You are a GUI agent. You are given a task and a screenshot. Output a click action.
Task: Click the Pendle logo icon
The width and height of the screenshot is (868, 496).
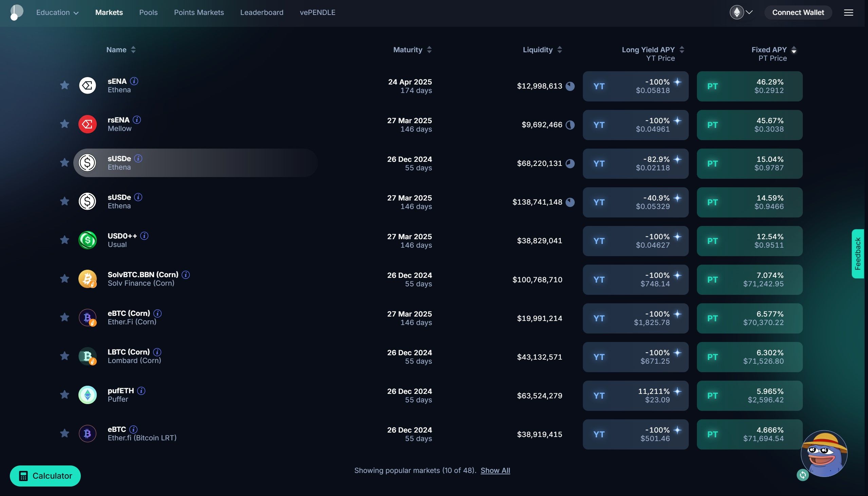click(16, 12)
